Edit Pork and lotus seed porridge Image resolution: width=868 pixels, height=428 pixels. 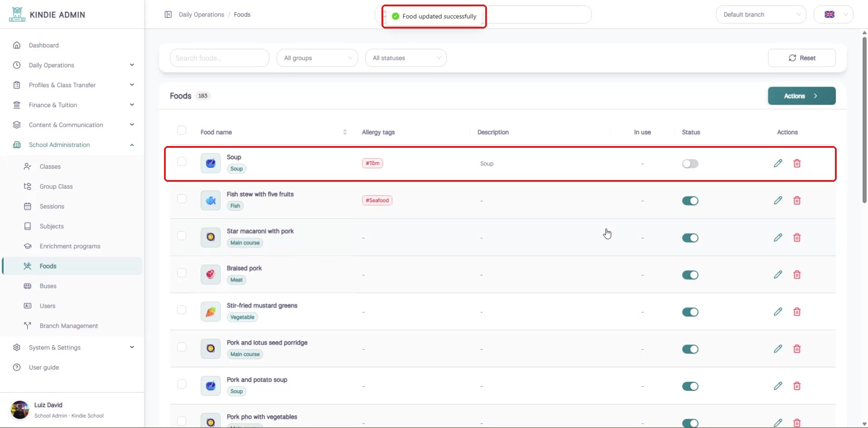[x=778, y=349]
